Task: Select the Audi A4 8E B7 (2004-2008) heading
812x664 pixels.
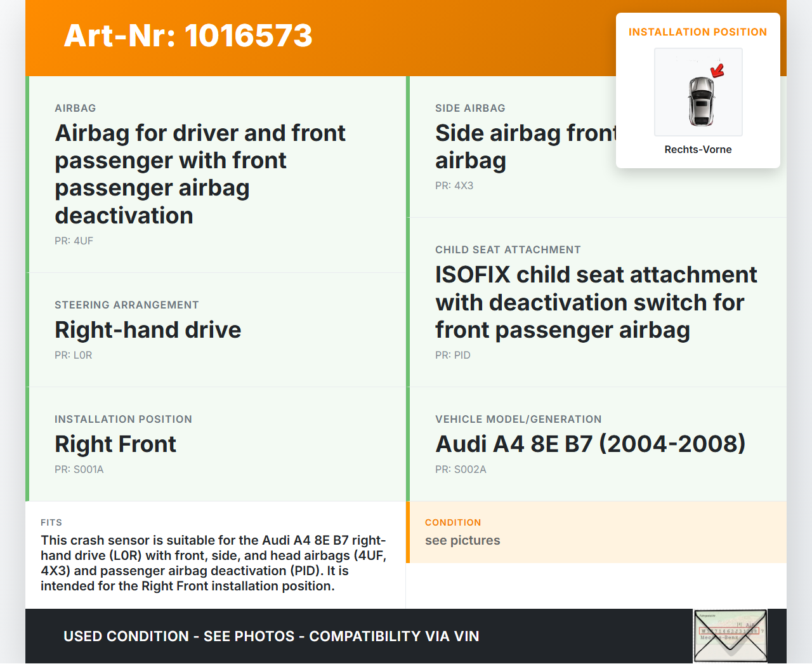Action: coord(590,444)
